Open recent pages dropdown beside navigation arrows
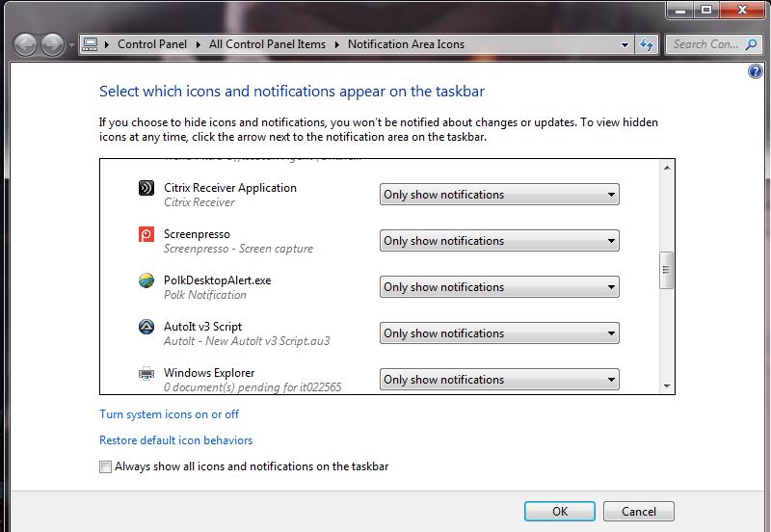 [x=71, y=45]
